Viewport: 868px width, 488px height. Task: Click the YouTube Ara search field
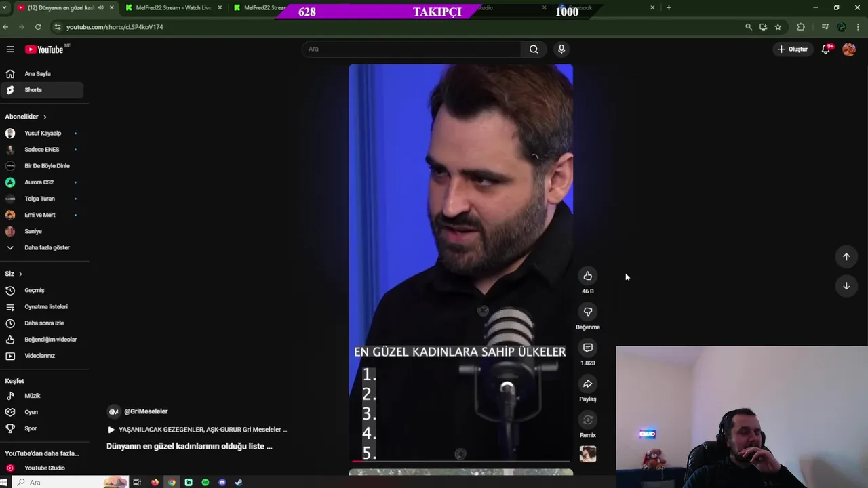pos(411,49)
